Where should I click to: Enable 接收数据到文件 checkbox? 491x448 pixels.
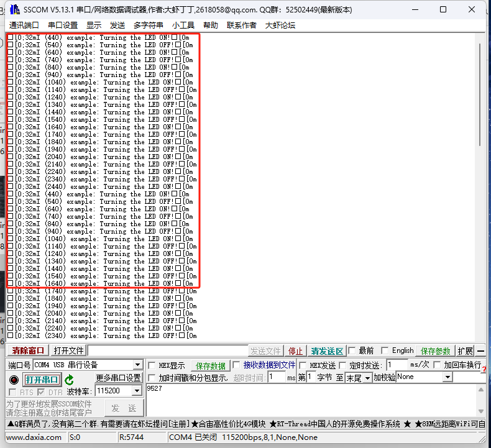point(237,365)
